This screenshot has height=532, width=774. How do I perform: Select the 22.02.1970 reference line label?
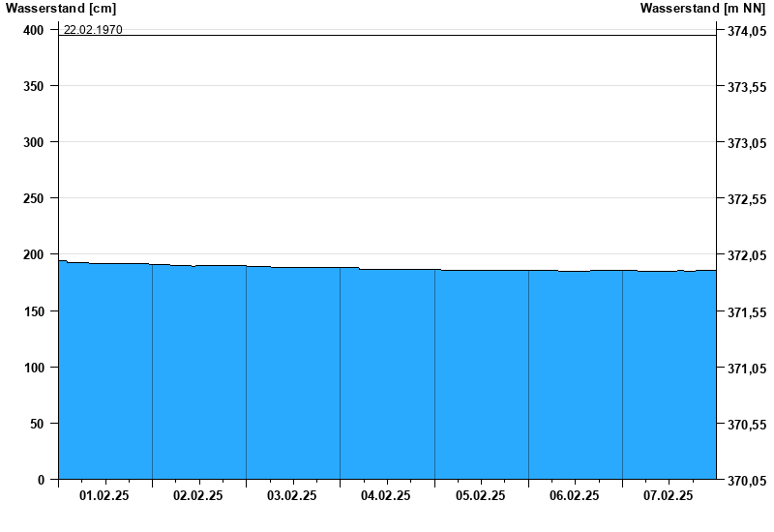pos(93,30)
